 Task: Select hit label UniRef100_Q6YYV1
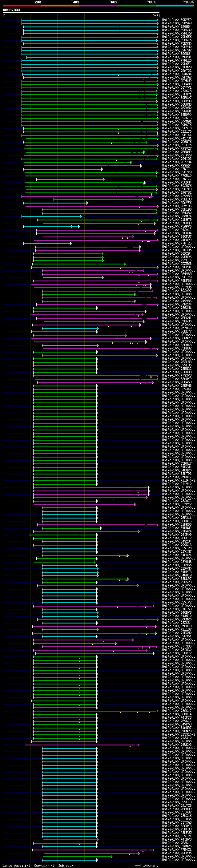click(177, 88)
